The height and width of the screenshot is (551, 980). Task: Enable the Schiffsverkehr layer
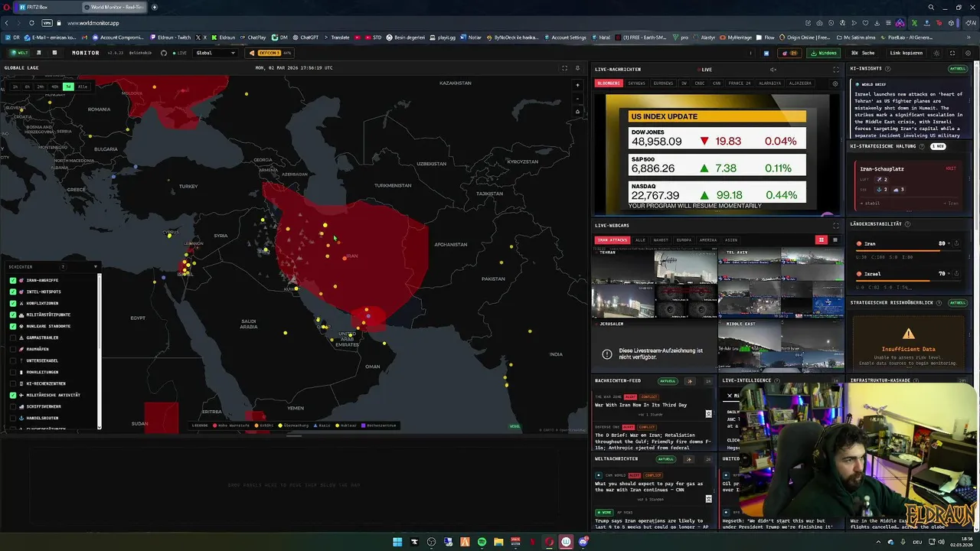13,406
